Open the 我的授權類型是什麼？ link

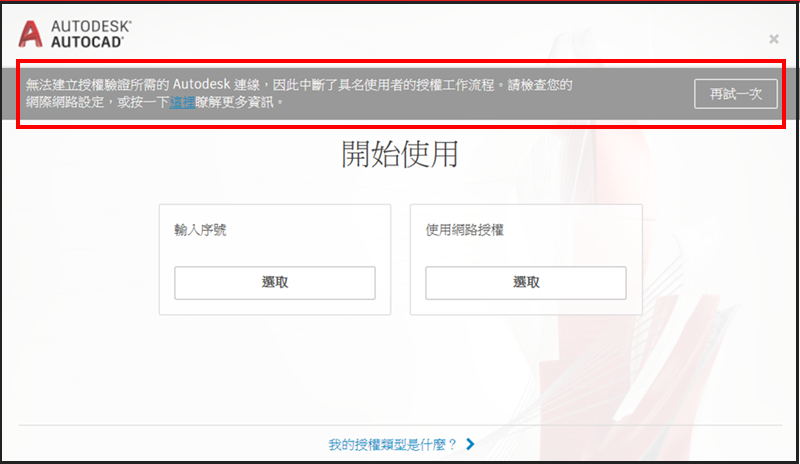click(x=392, y=445)
